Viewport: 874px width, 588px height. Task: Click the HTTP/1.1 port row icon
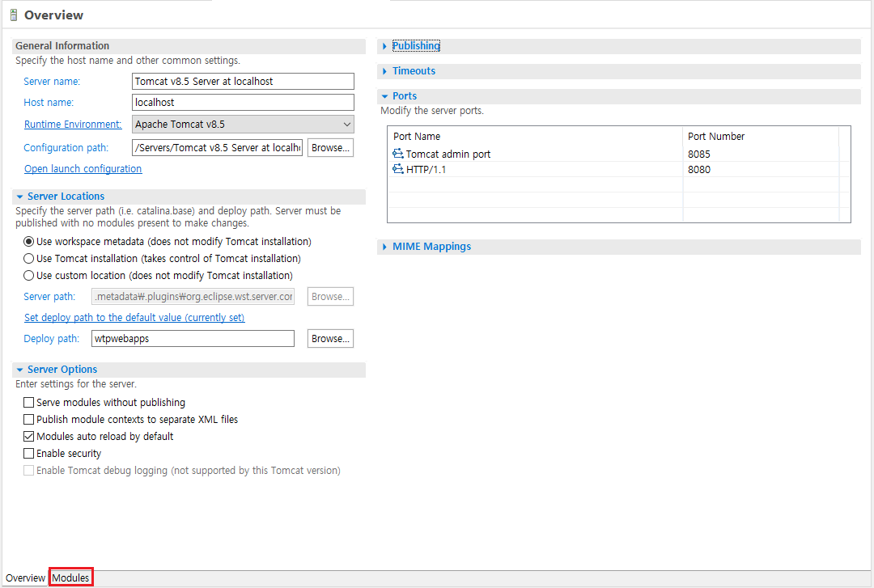[398, 169]
